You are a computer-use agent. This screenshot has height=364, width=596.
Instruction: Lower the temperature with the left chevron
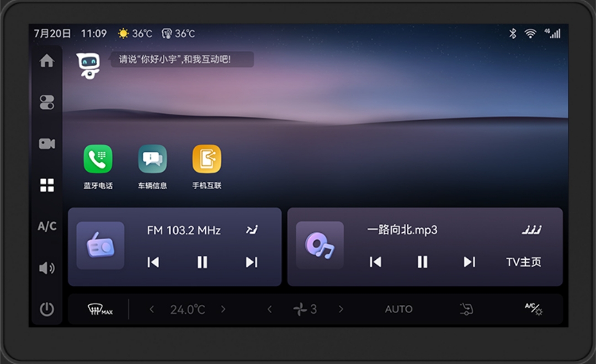point(152,309)
